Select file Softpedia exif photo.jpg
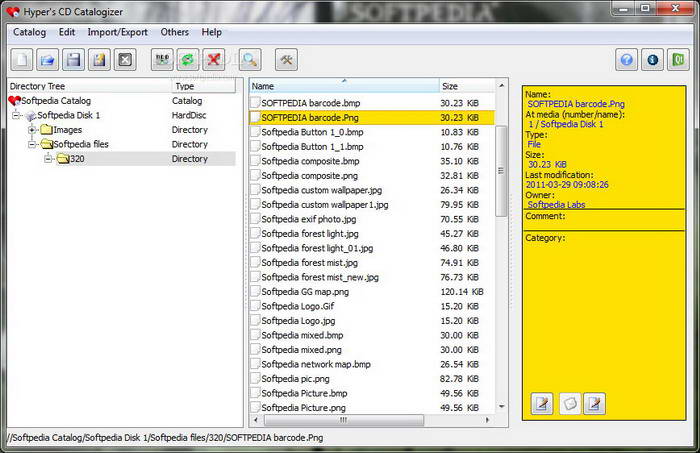 tap(308, 219)
